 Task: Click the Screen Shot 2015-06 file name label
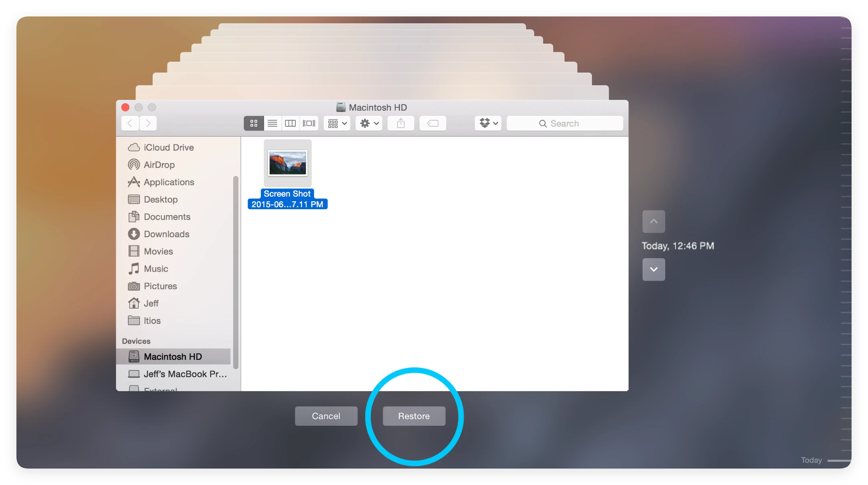pos(287,199)
